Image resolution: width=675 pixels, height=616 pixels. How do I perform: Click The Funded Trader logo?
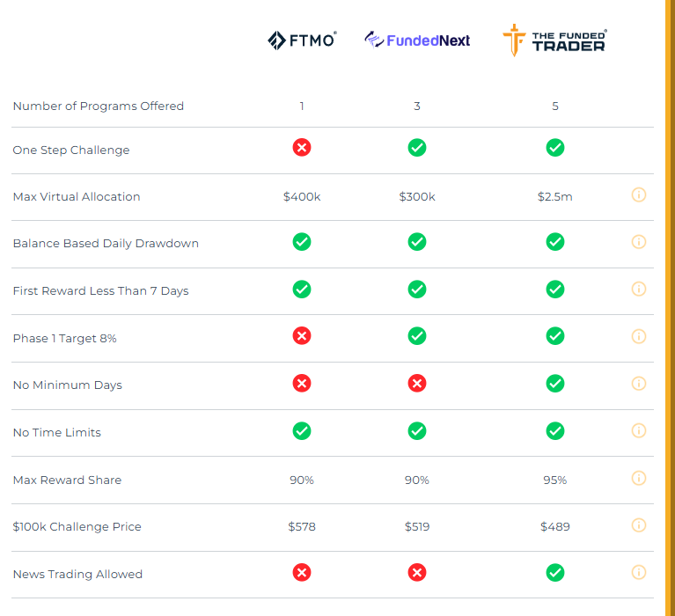(555, 40)
